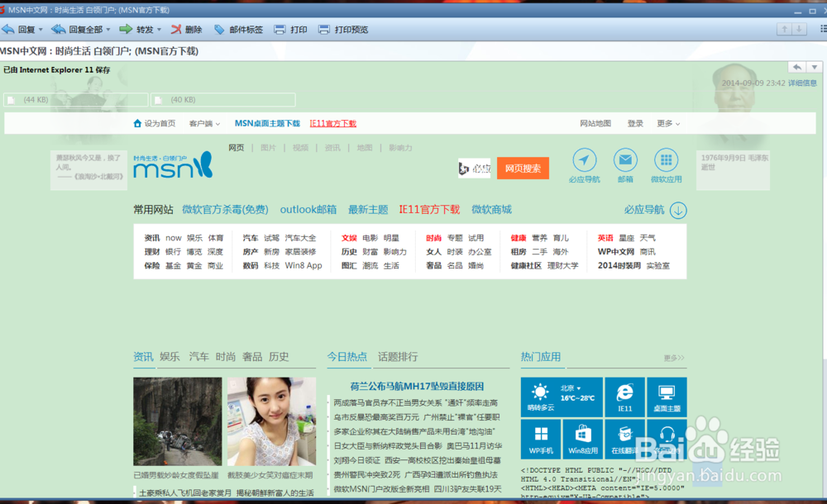Open the 邮箱 envelope icon
Screen dimensions: 827x504
625,159
